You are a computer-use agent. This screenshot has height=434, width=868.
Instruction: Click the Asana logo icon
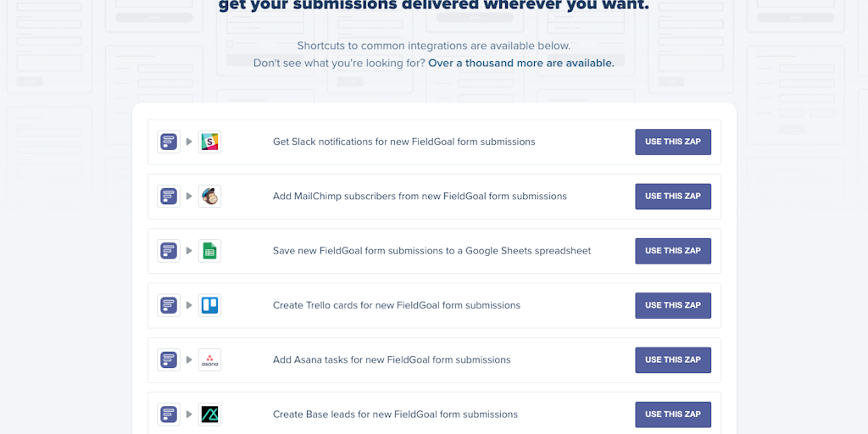(x=209, y=359)
